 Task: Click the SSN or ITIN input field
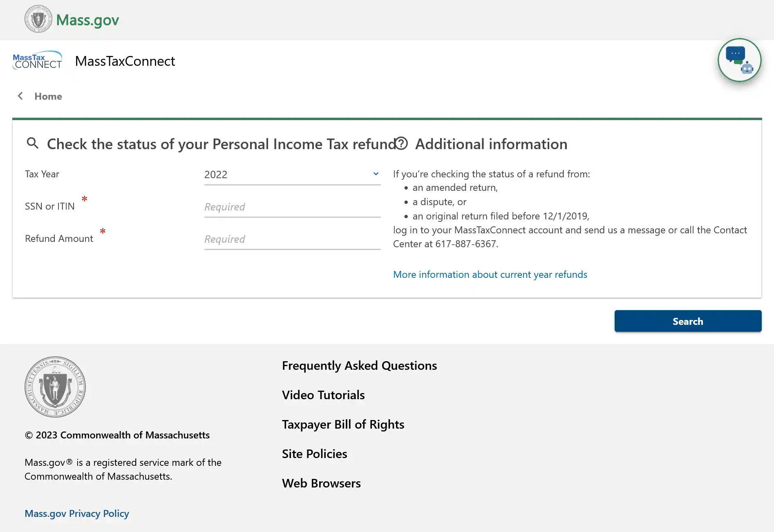pos(292,207)
